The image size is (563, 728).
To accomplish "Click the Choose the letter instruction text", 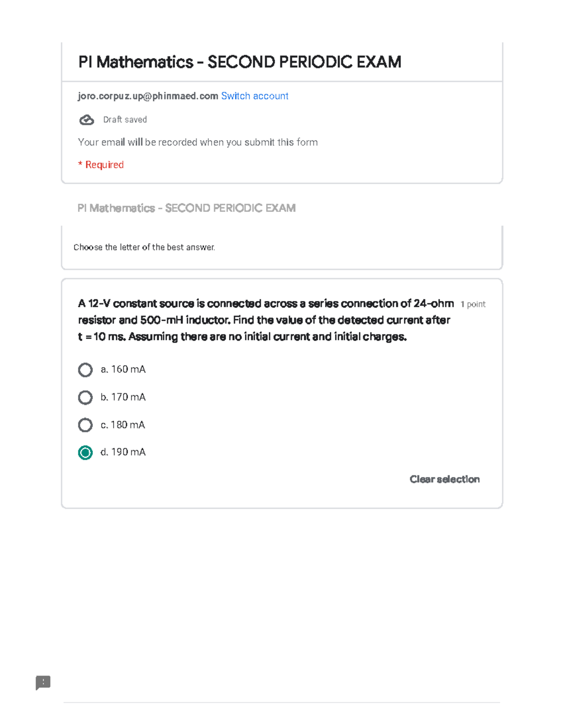I will coord(144,248).
